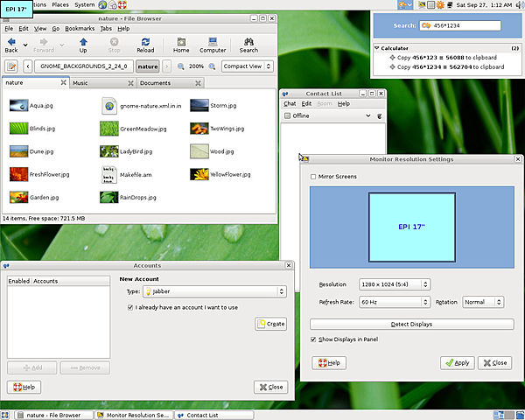
Task: Click the show desktop icon in bottom panel
Action: click(x=4, y=416)
